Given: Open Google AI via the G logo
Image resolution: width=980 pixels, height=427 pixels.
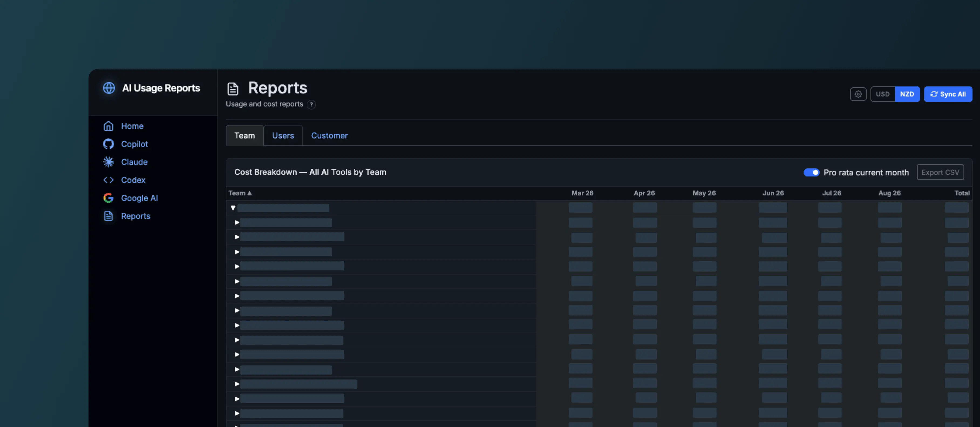Looking at the screenshot, I should [108, 198].
